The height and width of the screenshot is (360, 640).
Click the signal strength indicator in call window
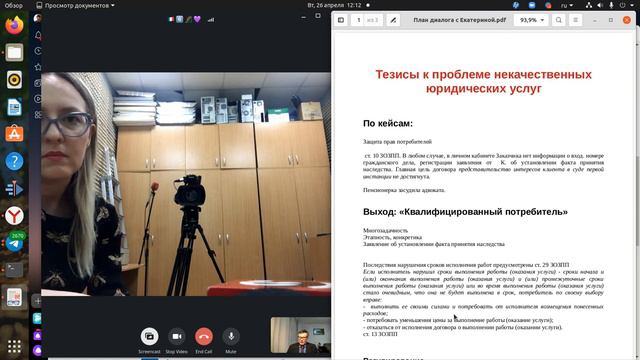[211, 19]
